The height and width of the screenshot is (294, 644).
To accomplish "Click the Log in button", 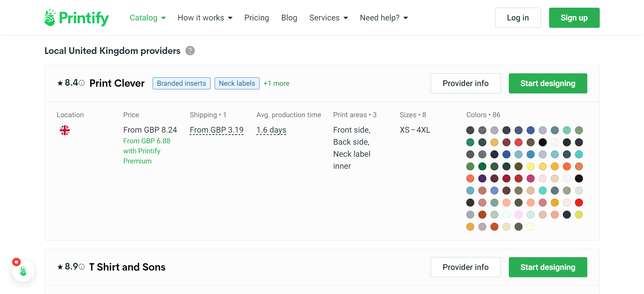I will (518, 18).
